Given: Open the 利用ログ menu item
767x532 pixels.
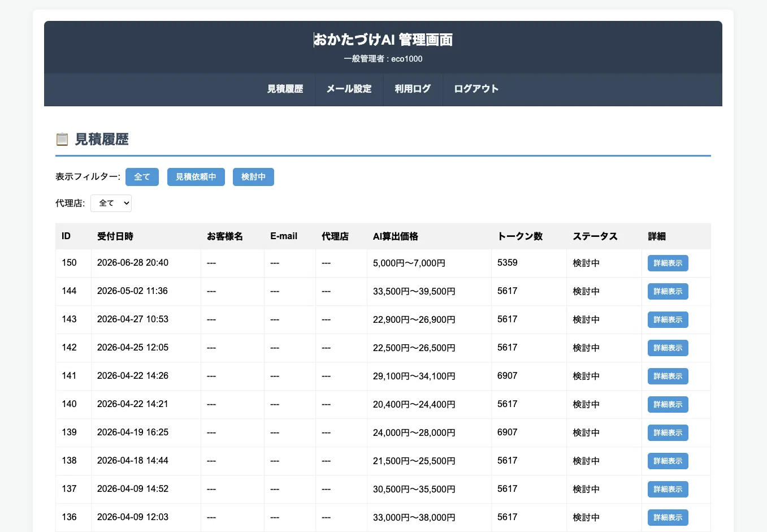Looking at the screenshot, I should [413, 89].
